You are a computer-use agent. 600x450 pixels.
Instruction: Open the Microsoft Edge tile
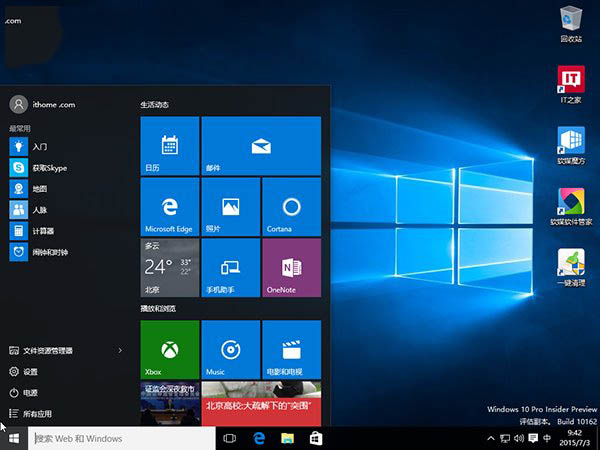tap(170, 206)
